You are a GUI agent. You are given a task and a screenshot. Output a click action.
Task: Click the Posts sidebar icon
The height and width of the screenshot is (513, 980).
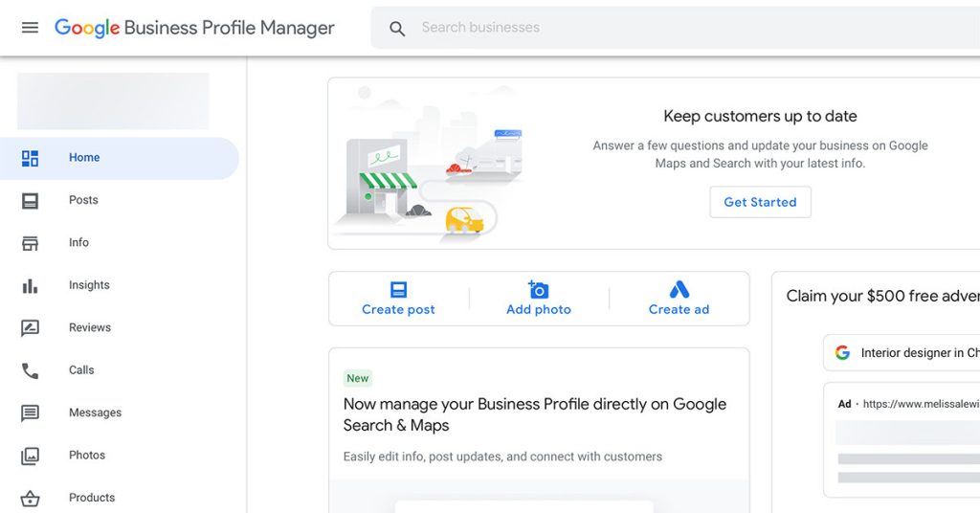click(x=30, y=201)
